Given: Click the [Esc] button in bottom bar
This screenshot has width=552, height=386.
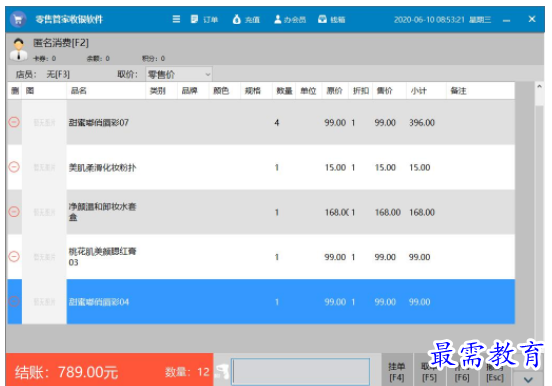Looking at the screenshot, I should coord(495,371).
